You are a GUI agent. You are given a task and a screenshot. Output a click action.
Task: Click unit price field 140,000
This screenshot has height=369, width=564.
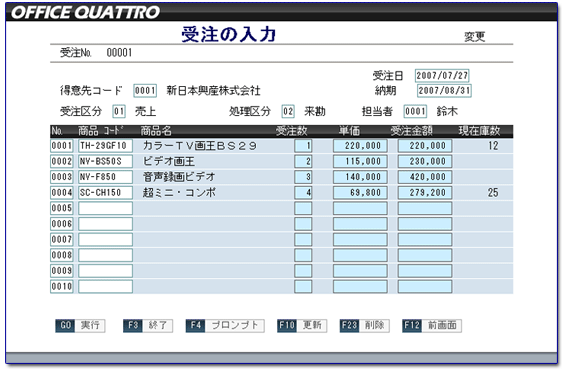pyautogui.click(x=360, y=177)
